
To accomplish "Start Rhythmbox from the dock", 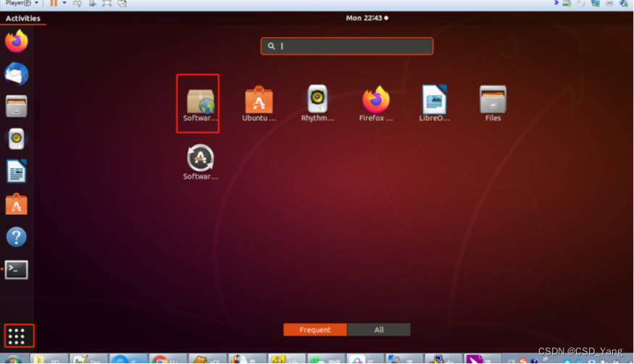I will coord(17,138).
